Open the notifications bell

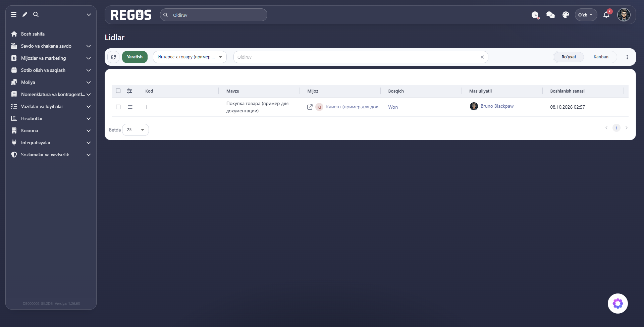(606, 15)
